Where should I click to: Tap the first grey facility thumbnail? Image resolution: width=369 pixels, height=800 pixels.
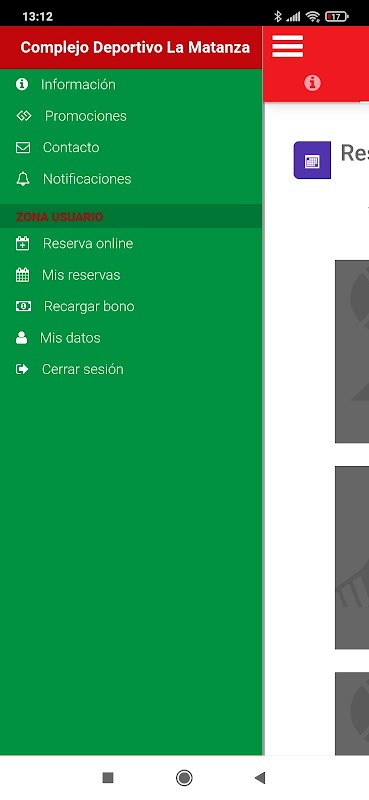(352, 352)
